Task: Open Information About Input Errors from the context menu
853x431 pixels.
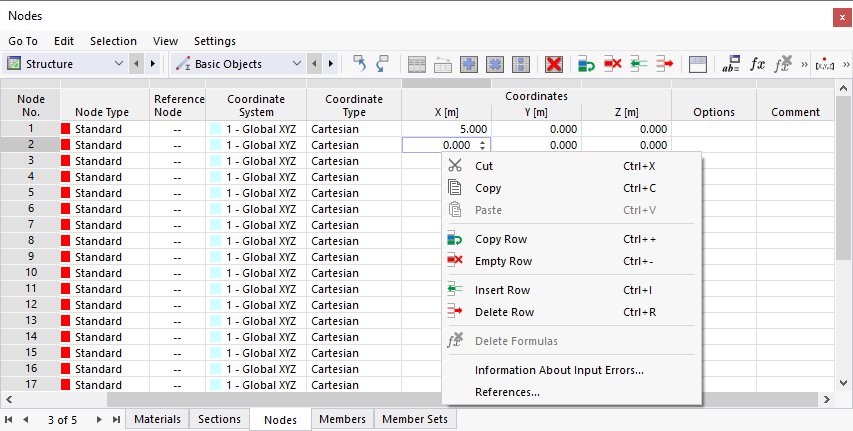Action: coord(571,371)
